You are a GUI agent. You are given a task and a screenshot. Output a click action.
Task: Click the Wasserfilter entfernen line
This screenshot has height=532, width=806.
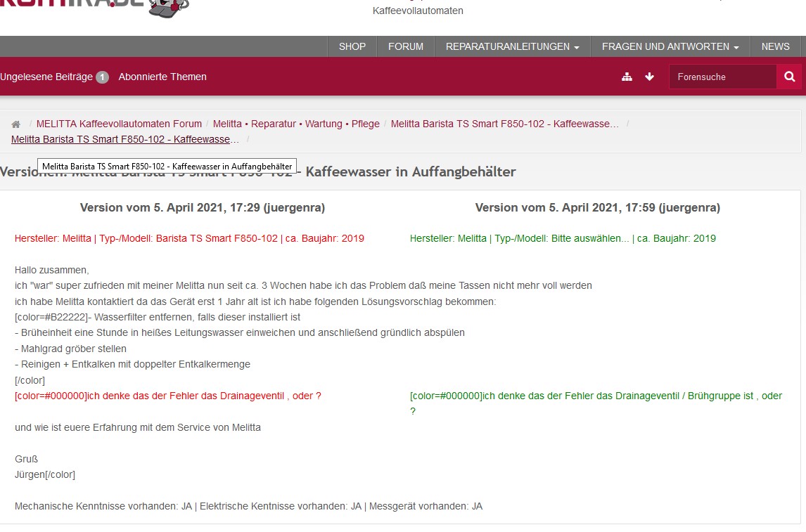point(158,318)
